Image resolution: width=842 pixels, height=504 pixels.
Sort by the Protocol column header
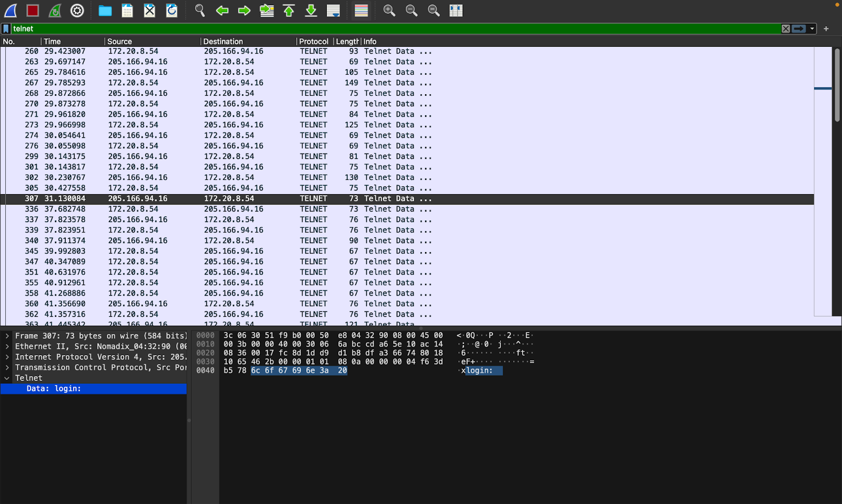(x=314, y=42)
